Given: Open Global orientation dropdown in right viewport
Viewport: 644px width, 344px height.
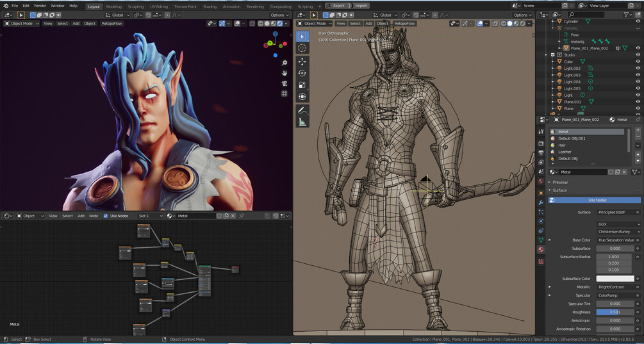Looking at the screenshot, I should (x=385, y=15).
